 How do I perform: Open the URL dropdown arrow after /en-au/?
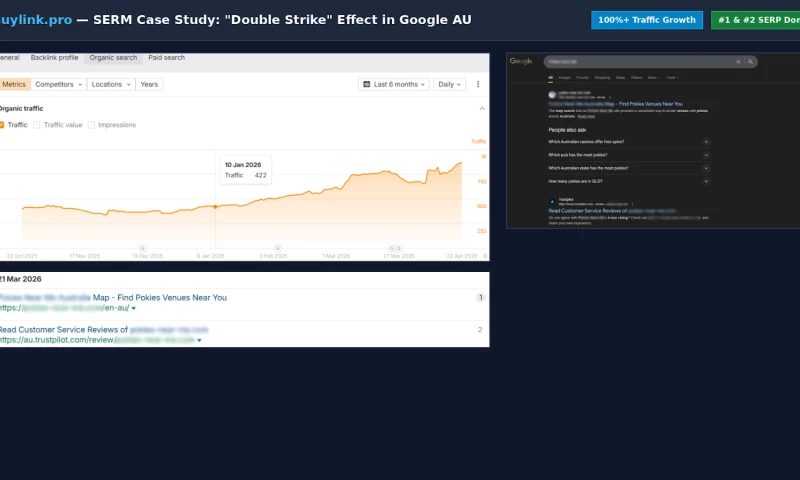[134, 308]
